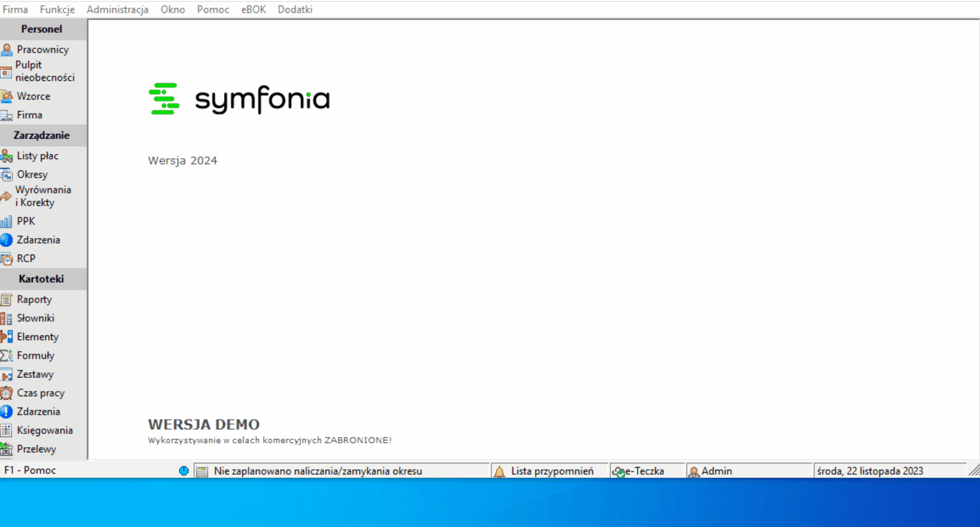
Task: Open the eBOK menu
Action: [x=254, y=10]
